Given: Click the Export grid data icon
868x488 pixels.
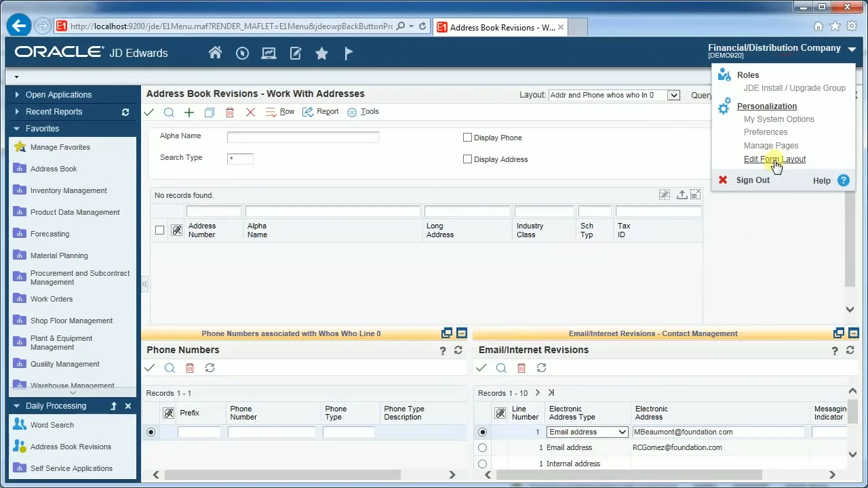Looking at the screenshot, I should point(682,195).
